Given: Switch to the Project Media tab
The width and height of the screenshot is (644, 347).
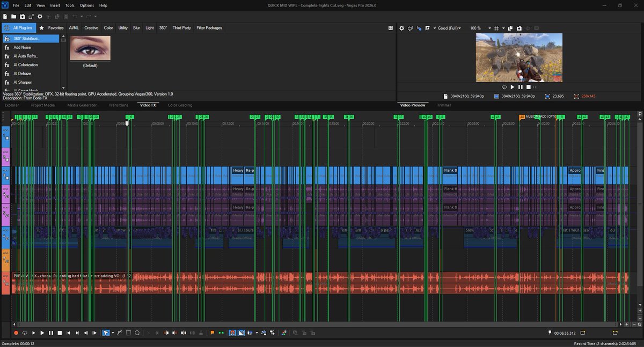Looking at the screenshot, I should pyautogui.click(x=43, y=105).
